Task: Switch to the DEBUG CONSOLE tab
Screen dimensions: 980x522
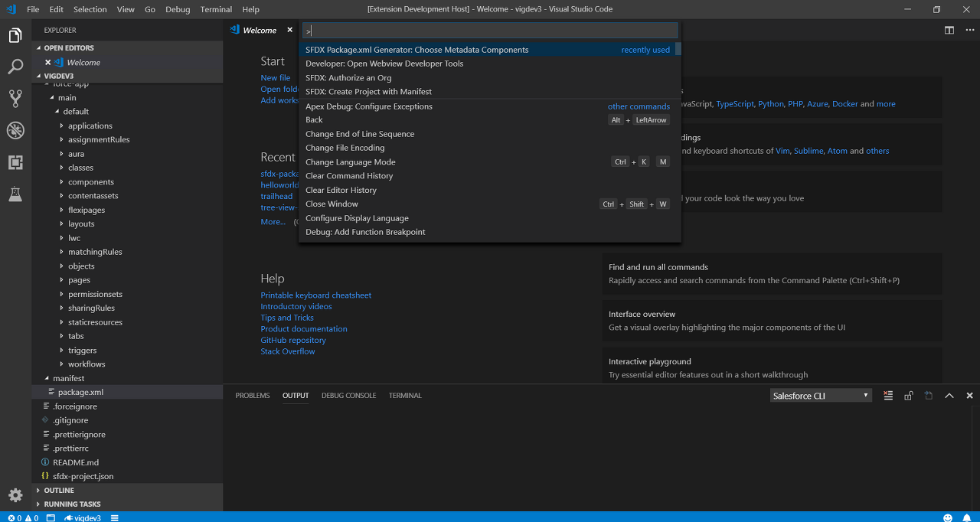Action: (348, 396)
